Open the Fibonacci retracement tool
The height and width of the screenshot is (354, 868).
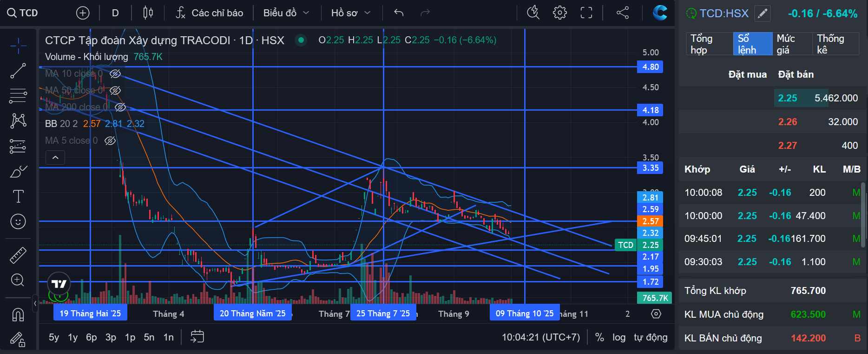(18, 96)
